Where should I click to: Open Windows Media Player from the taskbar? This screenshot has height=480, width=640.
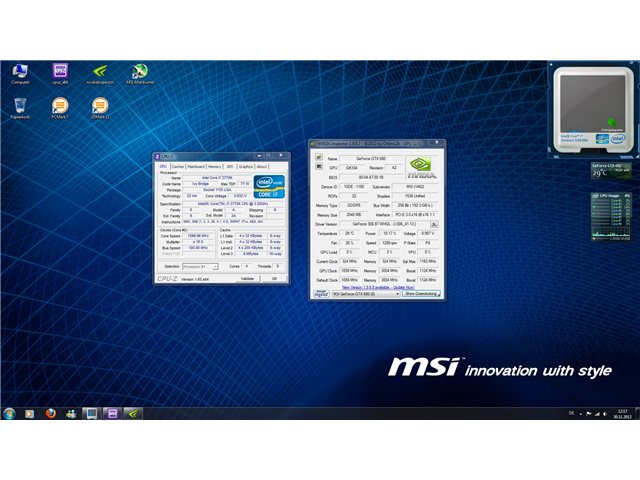click(x=29, y=413)
